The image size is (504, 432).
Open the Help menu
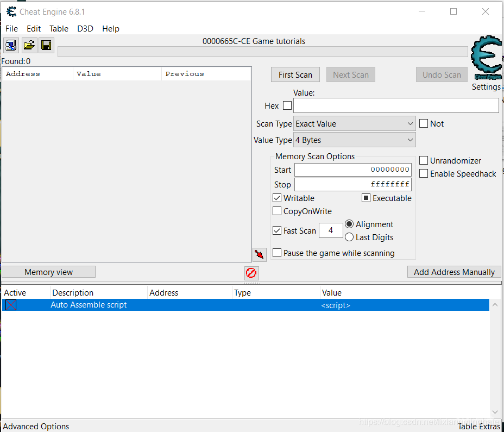[x=111, y=29]
